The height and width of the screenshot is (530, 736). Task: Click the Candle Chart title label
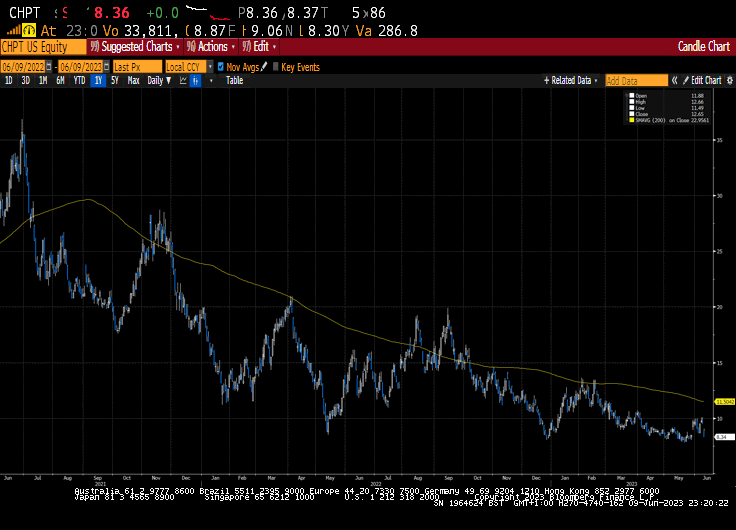(x=704, y=46)
